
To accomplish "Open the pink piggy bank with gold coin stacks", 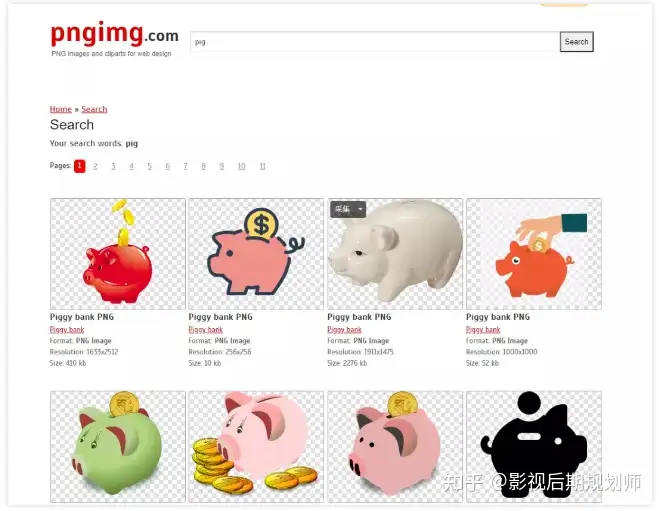I will point(256,446).
